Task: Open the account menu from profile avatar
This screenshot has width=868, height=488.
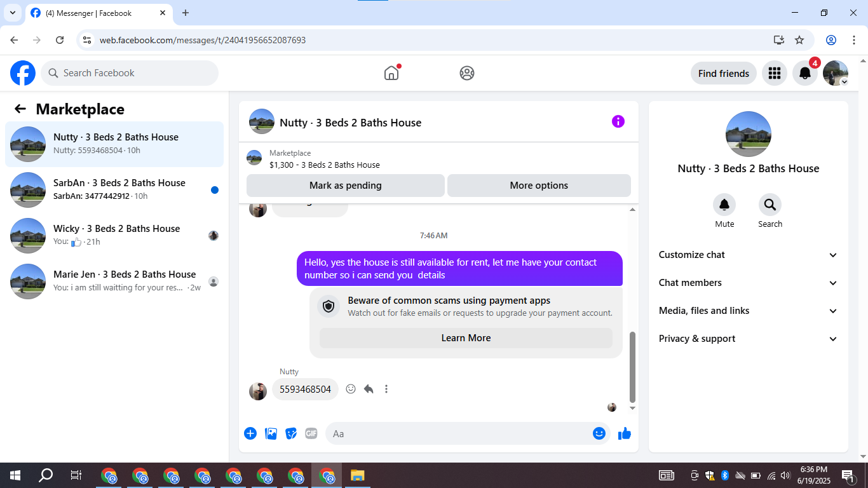Action: click(836, 73)
